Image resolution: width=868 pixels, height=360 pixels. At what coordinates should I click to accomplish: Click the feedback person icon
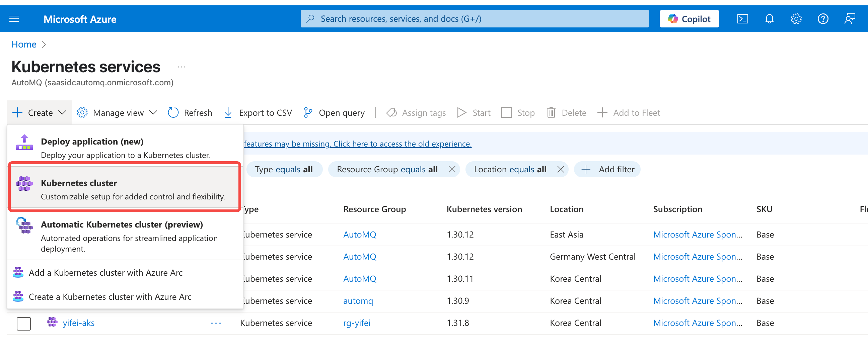(x=850, y=19)
